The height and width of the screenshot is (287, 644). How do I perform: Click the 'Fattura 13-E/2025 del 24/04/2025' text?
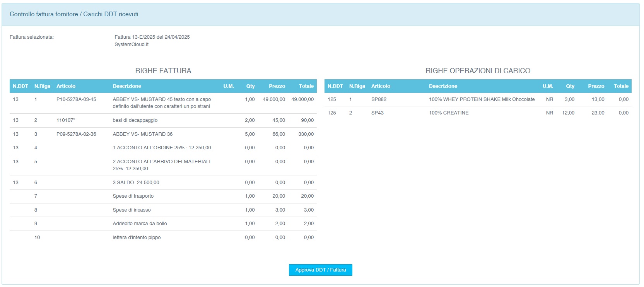pyautogui.click(x=152, y=37)
